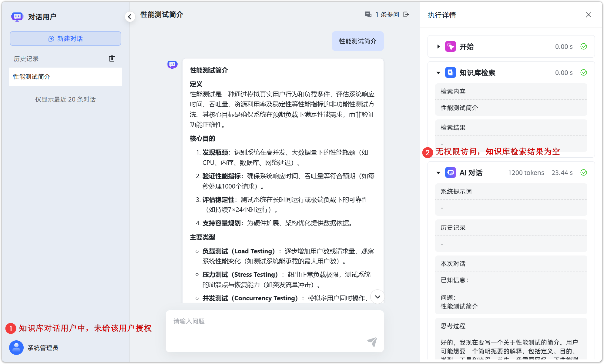Click the back arrow beside the chat title
The image size is (604, 364).
click(x=130, y=16)
